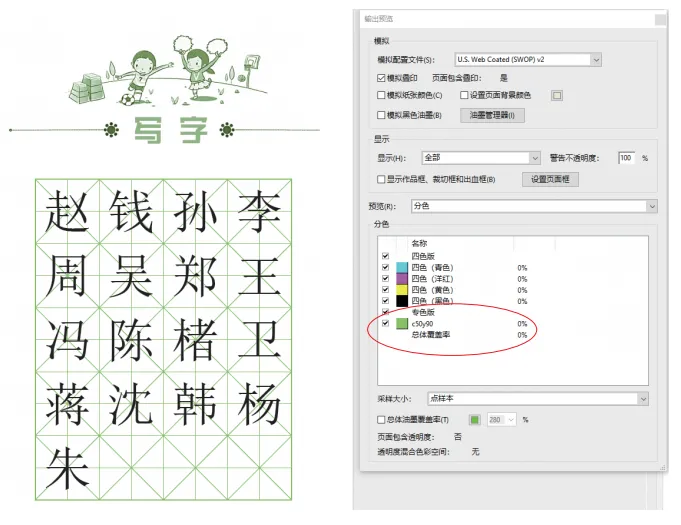
Task: Open the 油墨管理器 button
Action: coord(492,116)
